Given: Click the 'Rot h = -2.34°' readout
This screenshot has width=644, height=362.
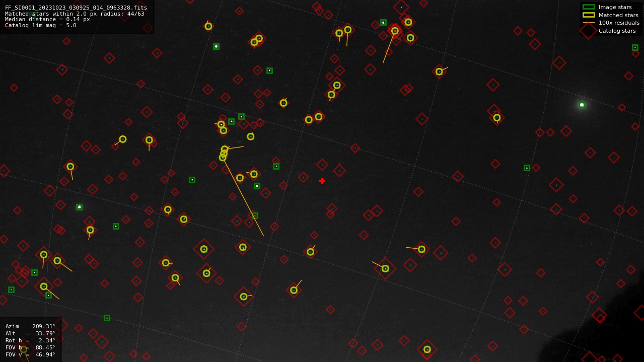Looking at the screenshot, I should click(30, 340).
